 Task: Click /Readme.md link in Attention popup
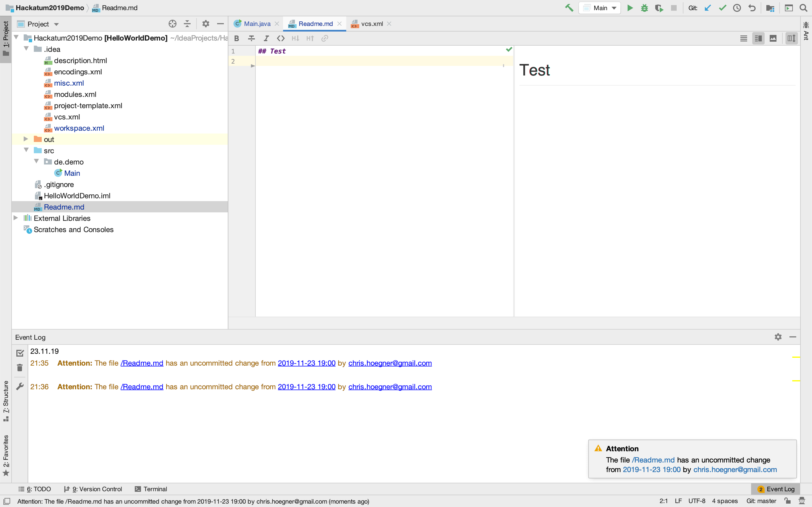(653, 460)
